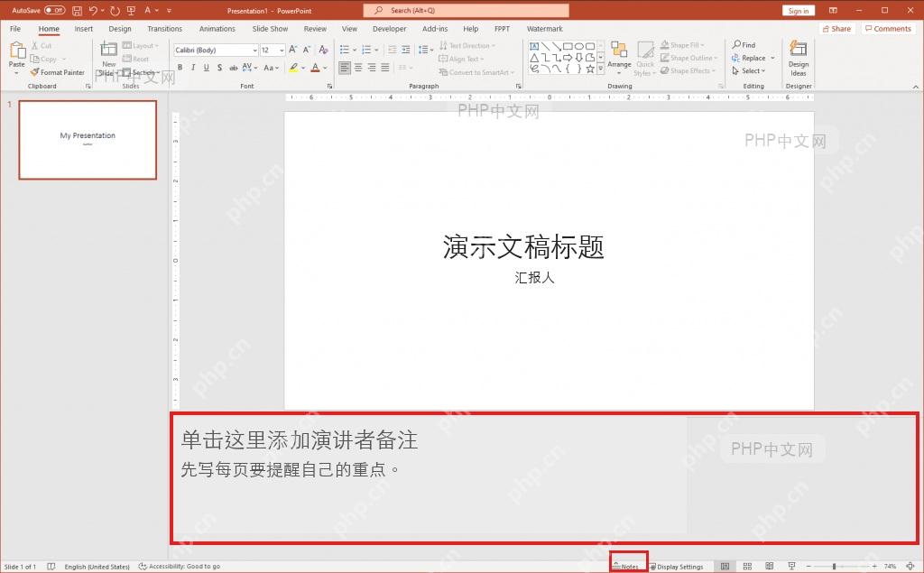Image resolution: width=924 pixels, height=573 pixels.
Task: Start Slide Show from status bar icon
Action: tap(791, 566)
